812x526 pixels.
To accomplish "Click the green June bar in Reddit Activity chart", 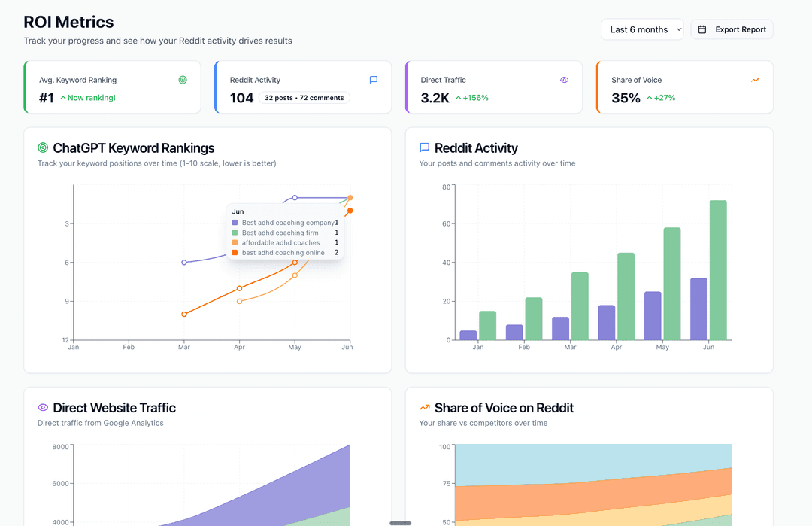I will pyautogui.click(x=718, y=270).
